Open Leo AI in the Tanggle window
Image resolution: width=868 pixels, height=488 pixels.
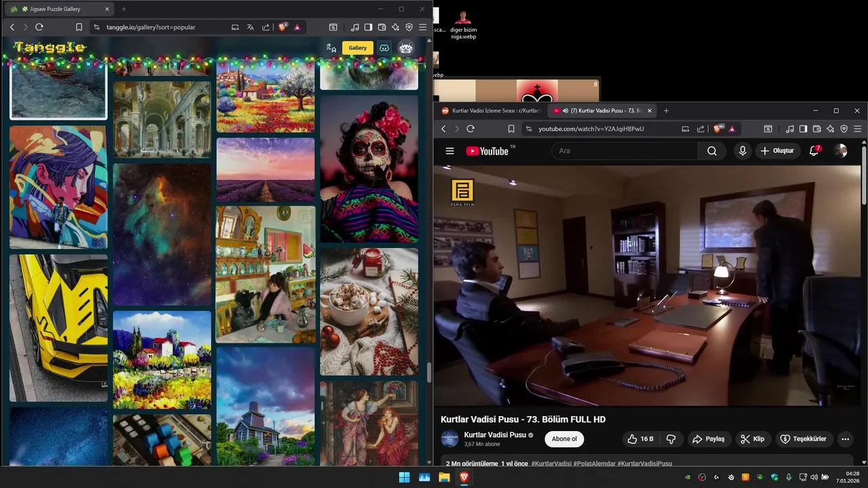click(x=395, y=27)
